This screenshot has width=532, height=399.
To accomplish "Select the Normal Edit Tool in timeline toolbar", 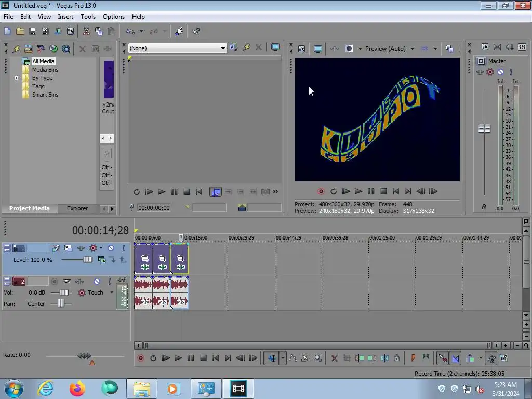I will click(x=272, y=358).
